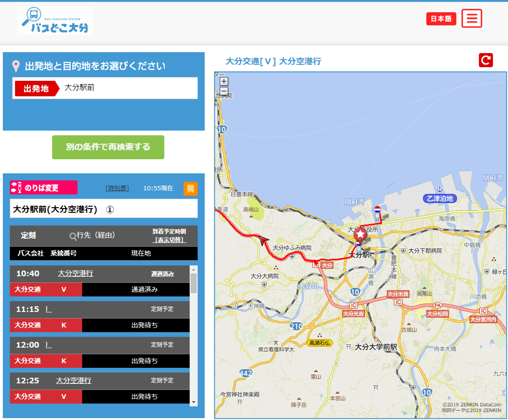Click 大分下郡病院 label on map
Screen dimensions: 508x420
point(425,251)
